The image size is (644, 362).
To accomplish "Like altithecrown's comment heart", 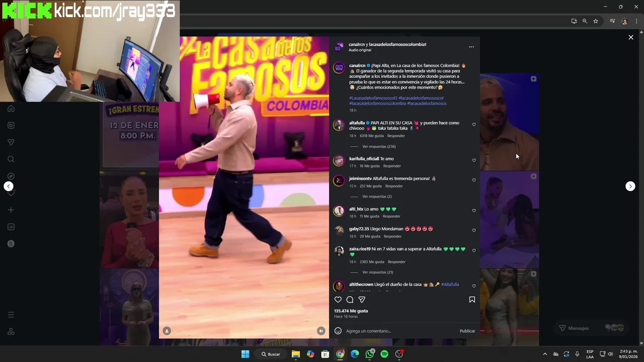I will [474, 286].
